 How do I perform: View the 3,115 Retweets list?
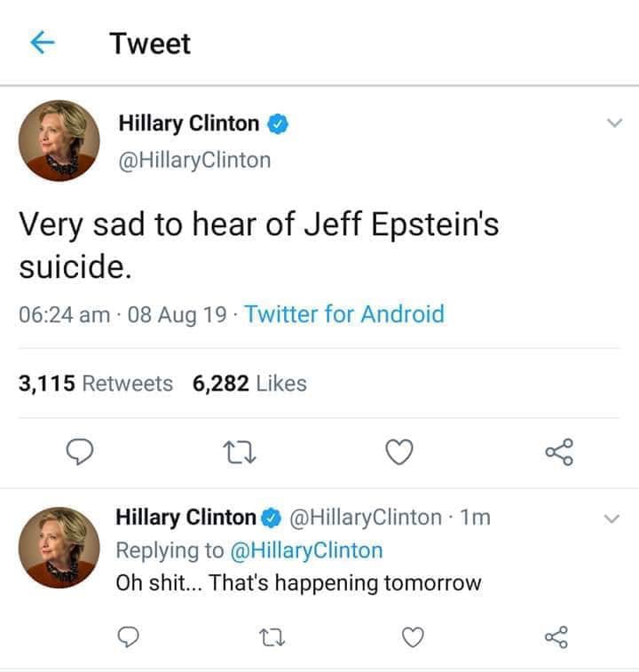click(96, 383)
